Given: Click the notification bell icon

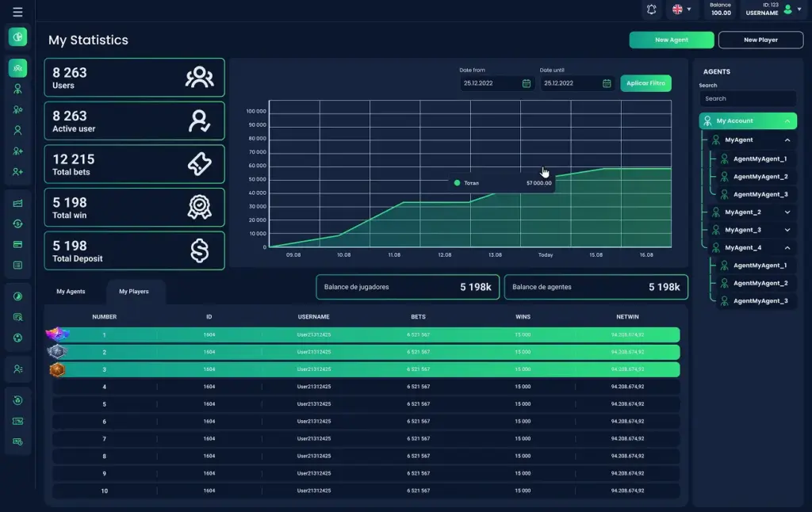Looking at the screenshot, I should [652, 10].
